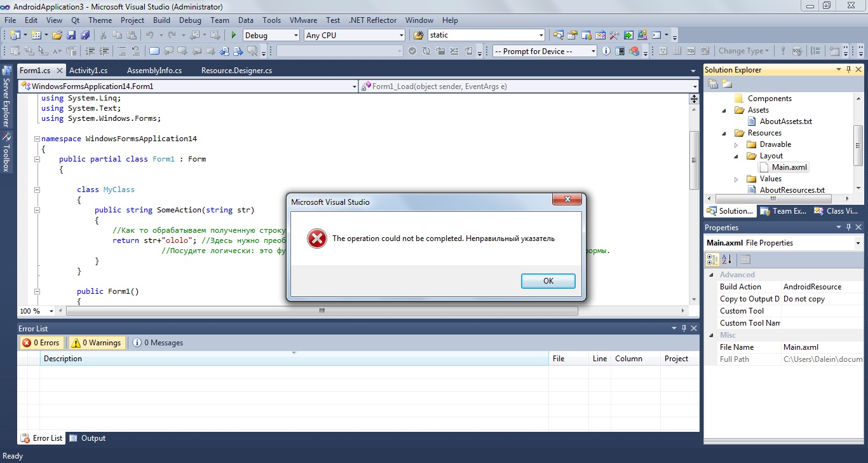
Task: Click the Solution Explorer vertical scrollbar
Action: 858,146
